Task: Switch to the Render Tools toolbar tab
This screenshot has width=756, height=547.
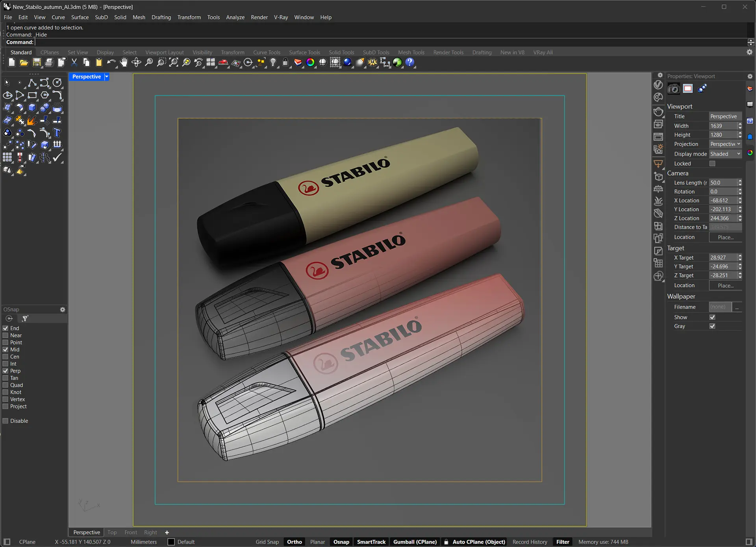Action: click(x=448, y=52)
